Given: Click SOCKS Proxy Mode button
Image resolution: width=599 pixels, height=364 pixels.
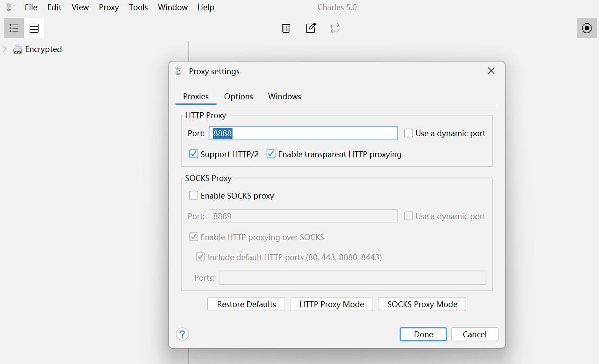Looking at the screenshot, I should click(x=422, y=304).
